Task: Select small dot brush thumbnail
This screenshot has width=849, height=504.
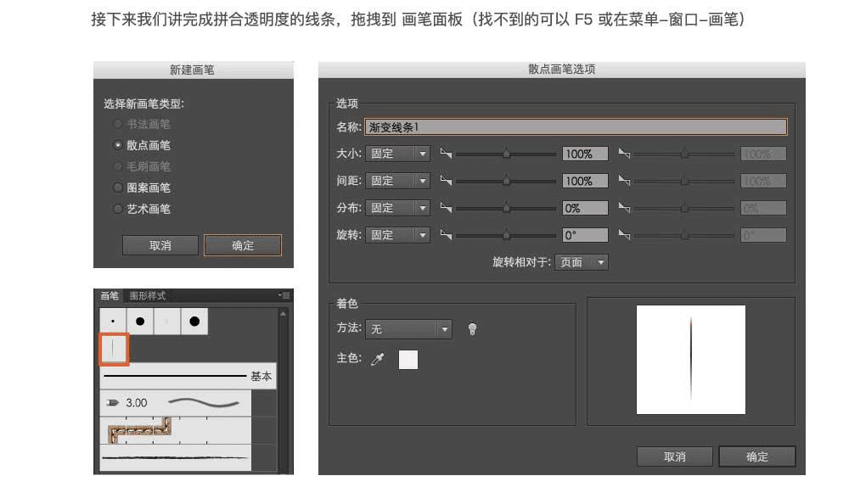Action: (x=113, y=321)
